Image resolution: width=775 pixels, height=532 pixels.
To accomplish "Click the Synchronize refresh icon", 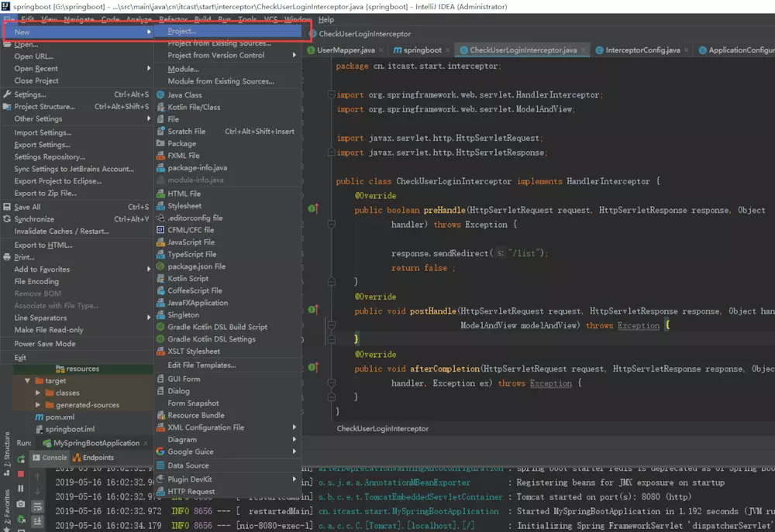I will (x=7, y=219).
